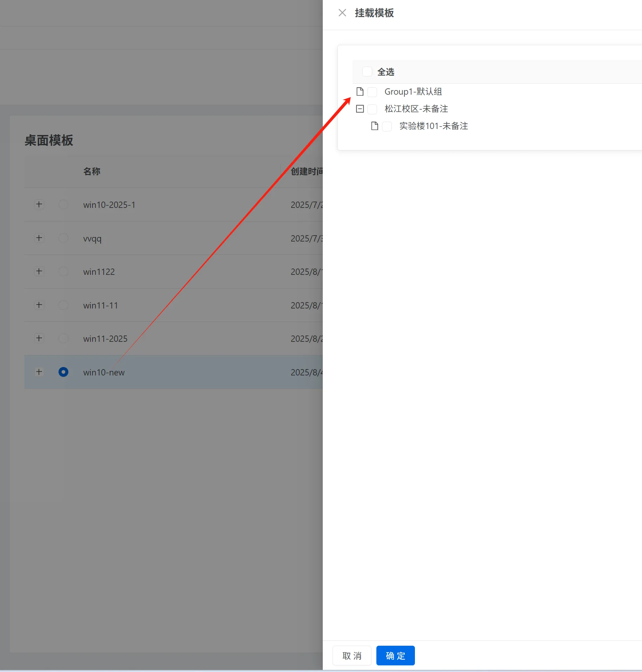Click file icon beside Group1-默认组
The image size is (642, 672).
[x=360, y=92]
